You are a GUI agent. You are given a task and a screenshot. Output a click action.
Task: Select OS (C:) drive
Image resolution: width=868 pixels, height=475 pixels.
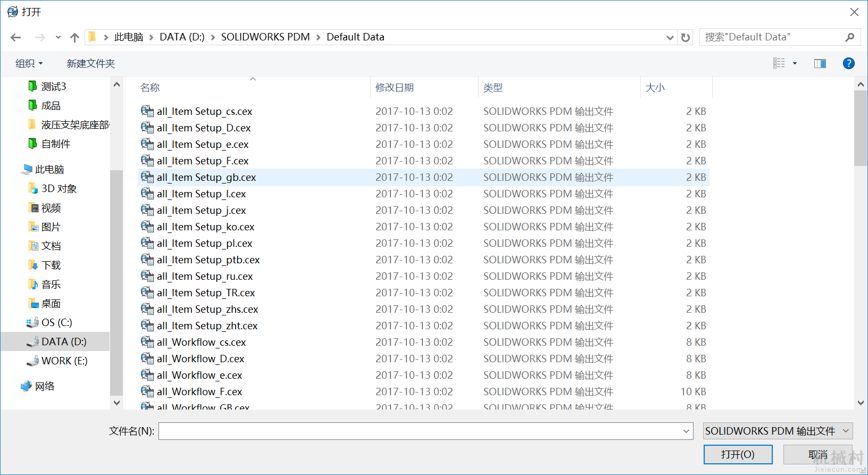56,322
